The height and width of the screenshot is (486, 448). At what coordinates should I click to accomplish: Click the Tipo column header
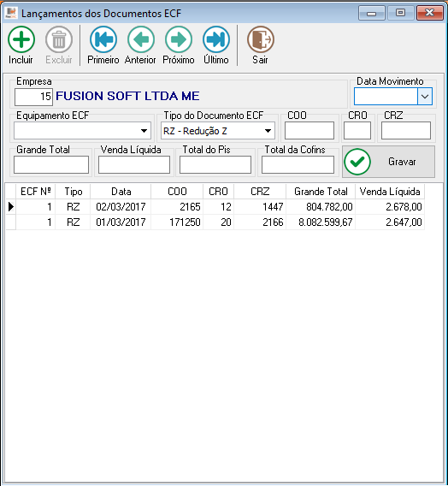[73, 192]
